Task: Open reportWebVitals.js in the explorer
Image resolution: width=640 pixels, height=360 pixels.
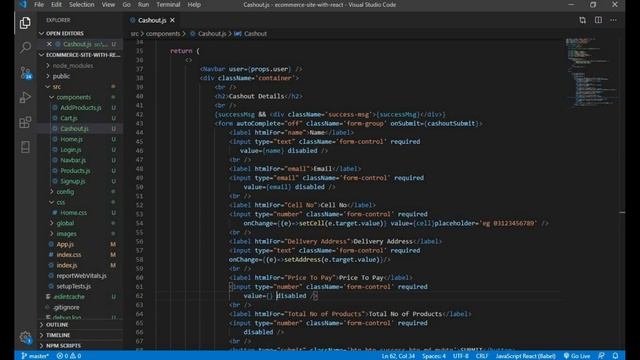Action: pyautogui.click(x=81, y=276)
